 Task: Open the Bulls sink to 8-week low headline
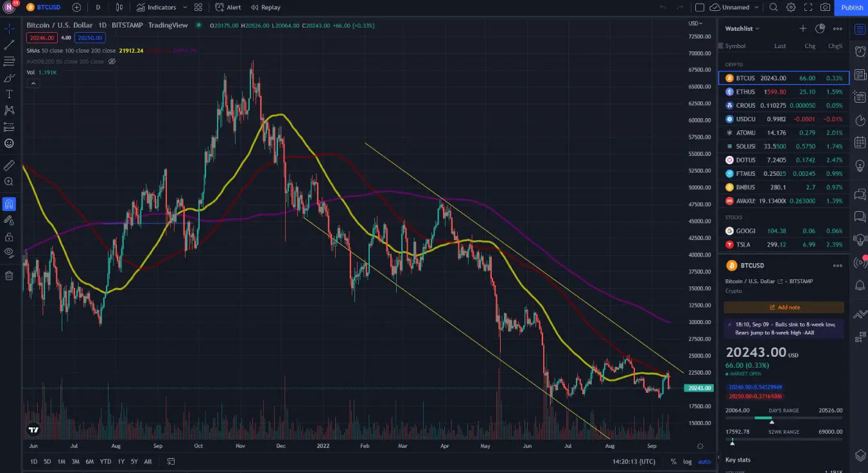pyautogui.click(x=784, y=329)
